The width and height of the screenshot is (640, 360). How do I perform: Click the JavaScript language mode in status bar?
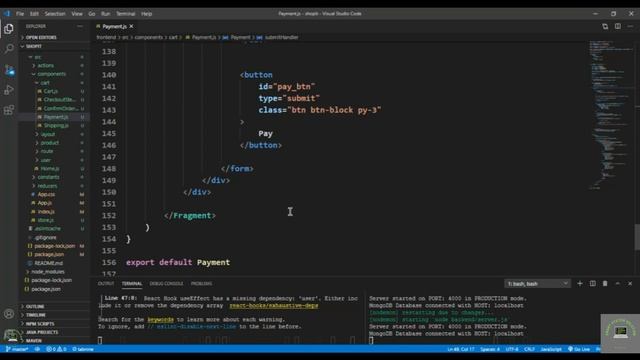tap(551, 349)
